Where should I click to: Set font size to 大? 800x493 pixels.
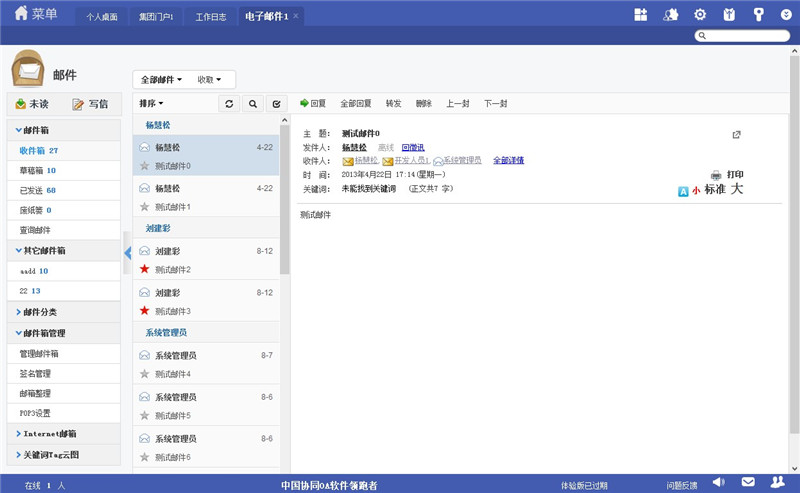click(737, 189)
